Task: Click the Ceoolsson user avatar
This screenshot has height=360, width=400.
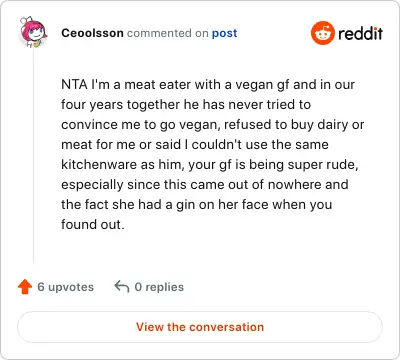Action: coord(33,32)
